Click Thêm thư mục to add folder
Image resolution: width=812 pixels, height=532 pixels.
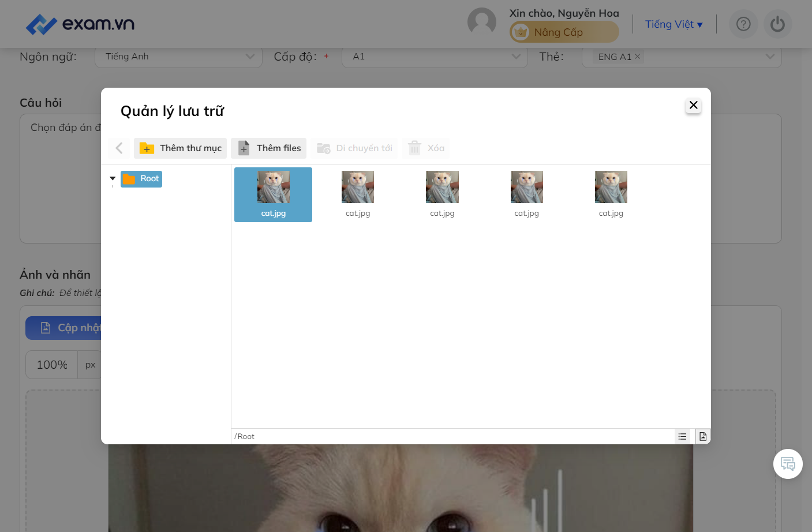coord(180,148)
